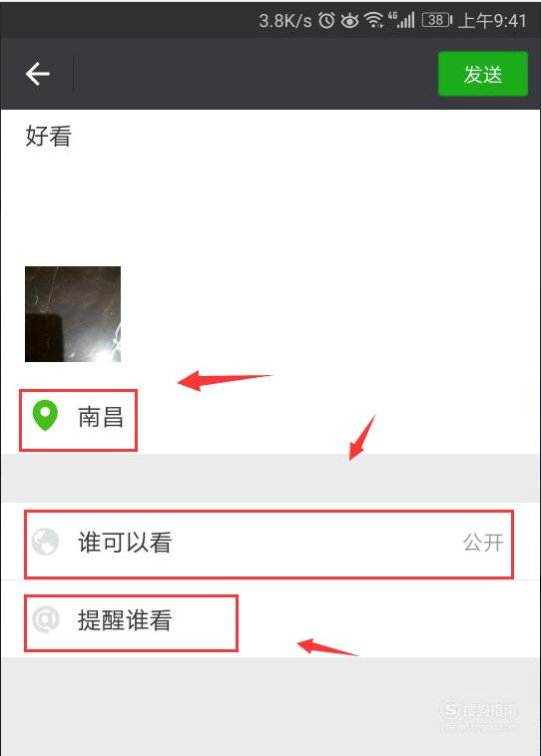Open the 提醒谁看 mention option
Image resolution: width=541 pixels, height=756 pixels.
[270, 619]
